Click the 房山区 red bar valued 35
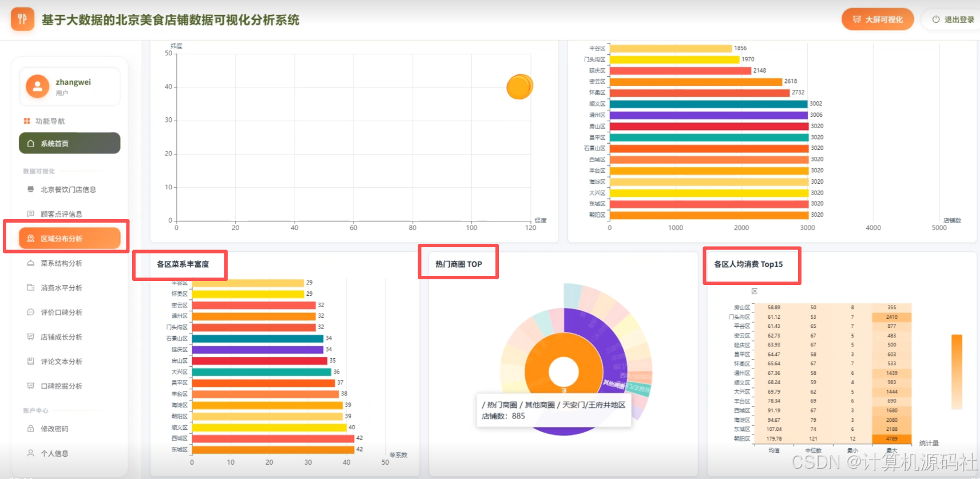Image resolution: width=980 pixels, height=479 pixels. 259,361
